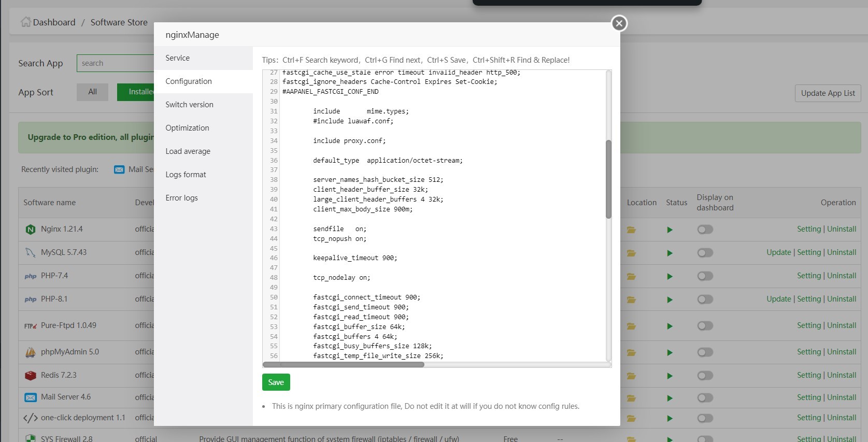This screenshot has height=442, width=868.
Task: Open the Logs format tab
Action: 203,175
